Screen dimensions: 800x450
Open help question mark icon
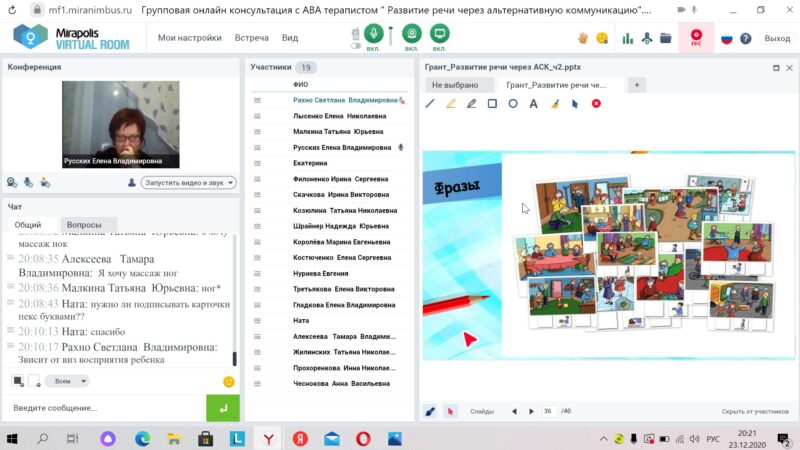[745, 39]
